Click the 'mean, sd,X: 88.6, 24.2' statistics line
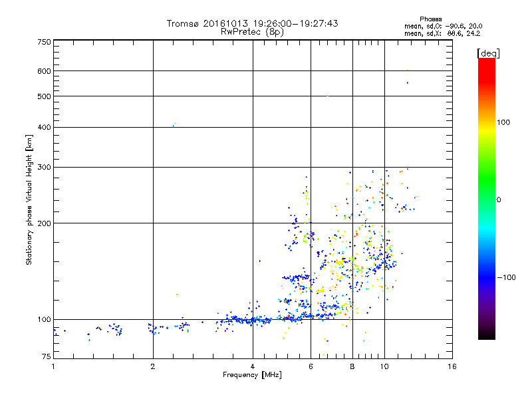The height and width of the screenshot is (399, 532). coord(442,33)
